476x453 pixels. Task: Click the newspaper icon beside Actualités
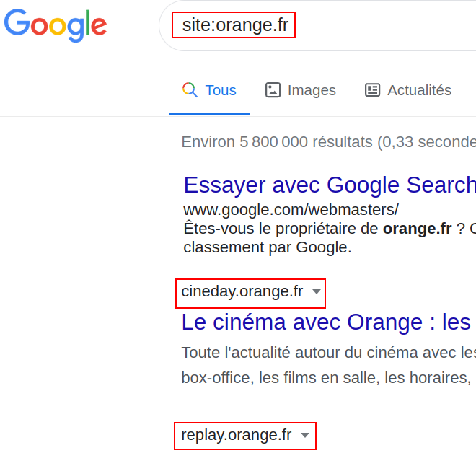tap(372, 90)
